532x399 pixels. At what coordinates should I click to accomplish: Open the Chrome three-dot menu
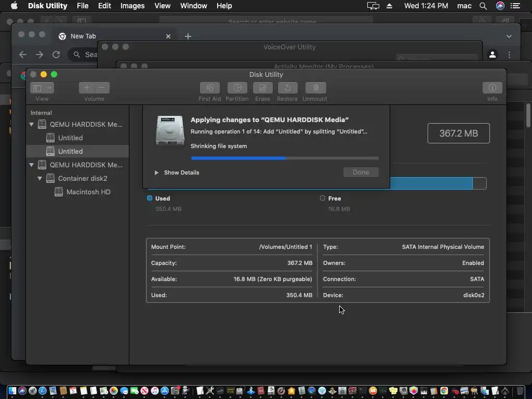[509, 54]
